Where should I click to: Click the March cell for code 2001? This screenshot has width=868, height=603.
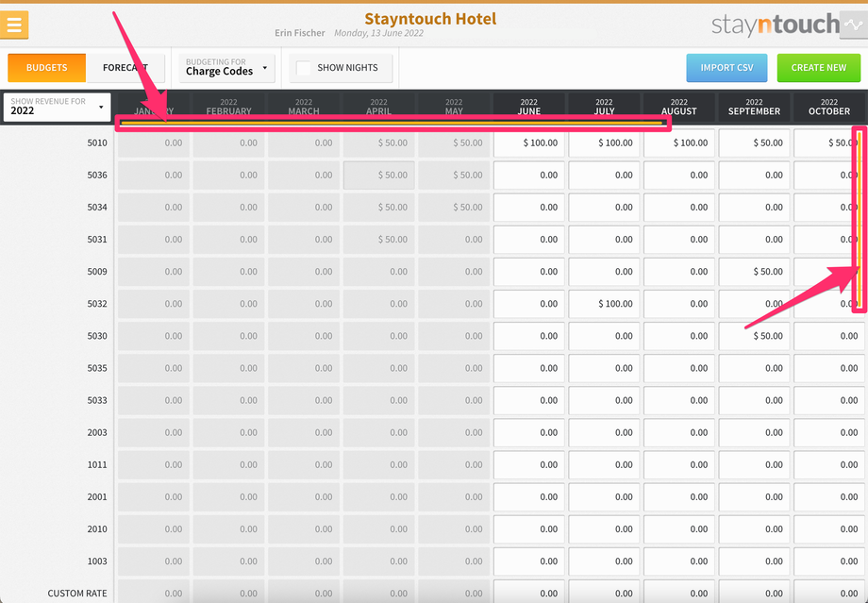pyautogui.click(x=304, y=496)
